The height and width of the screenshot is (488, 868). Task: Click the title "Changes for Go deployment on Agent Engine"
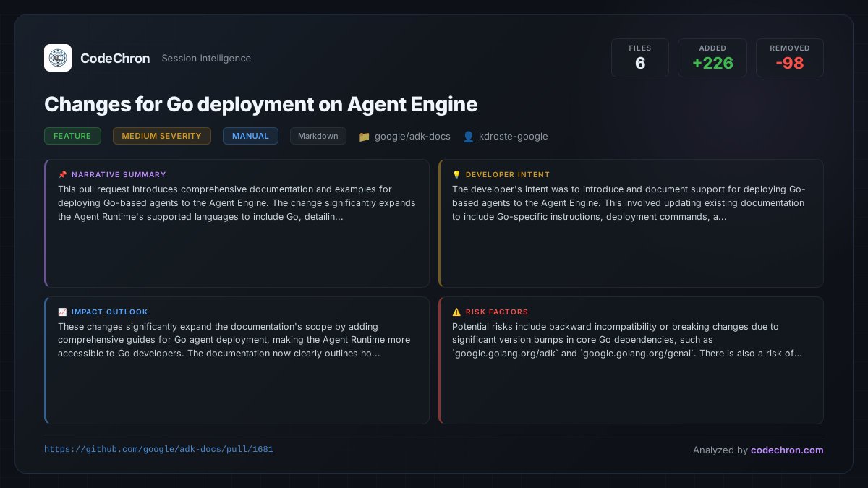pyautogui.click(x=261, y=104)
